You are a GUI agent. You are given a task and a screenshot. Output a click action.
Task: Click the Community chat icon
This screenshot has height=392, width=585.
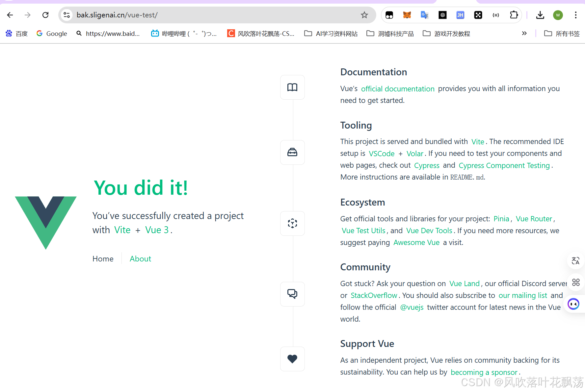[292, 294]
